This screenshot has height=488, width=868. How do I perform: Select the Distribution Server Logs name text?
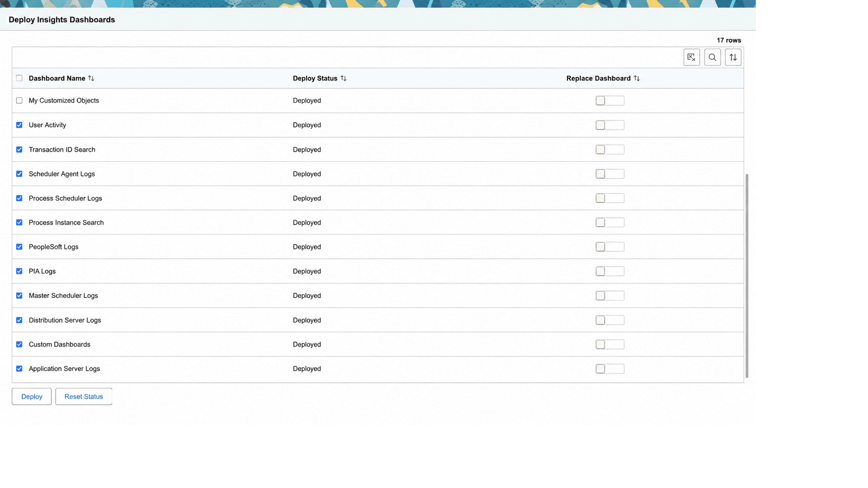pos(65,320)
